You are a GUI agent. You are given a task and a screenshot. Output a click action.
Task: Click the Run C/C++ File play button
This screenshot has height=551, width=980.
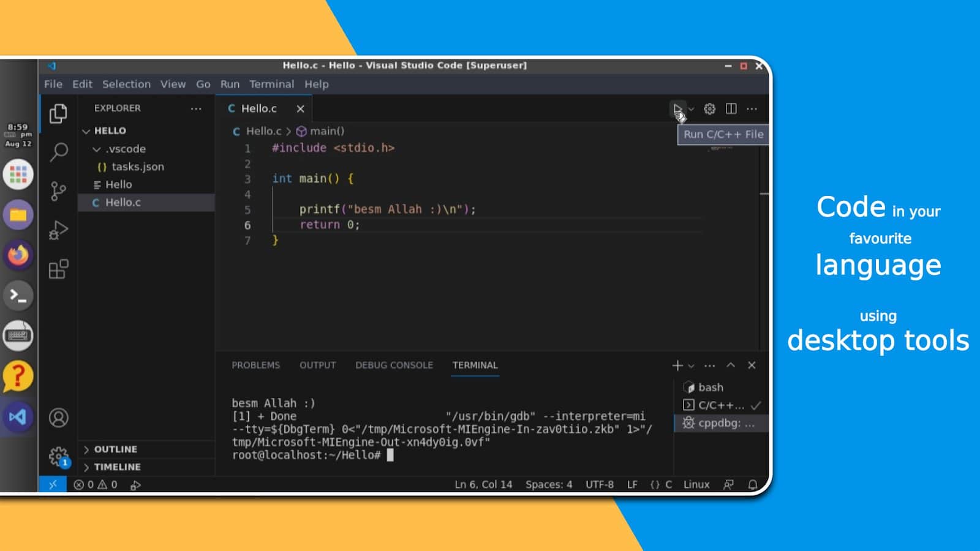point(677,109)
